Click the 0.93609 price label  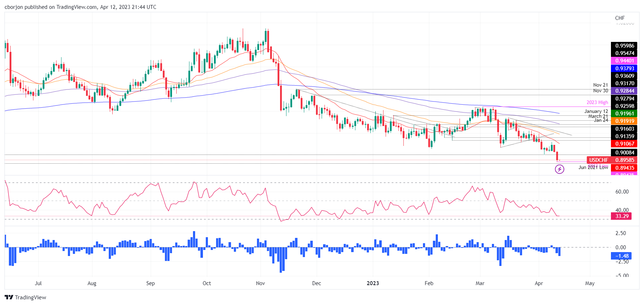tap(624, 76)
